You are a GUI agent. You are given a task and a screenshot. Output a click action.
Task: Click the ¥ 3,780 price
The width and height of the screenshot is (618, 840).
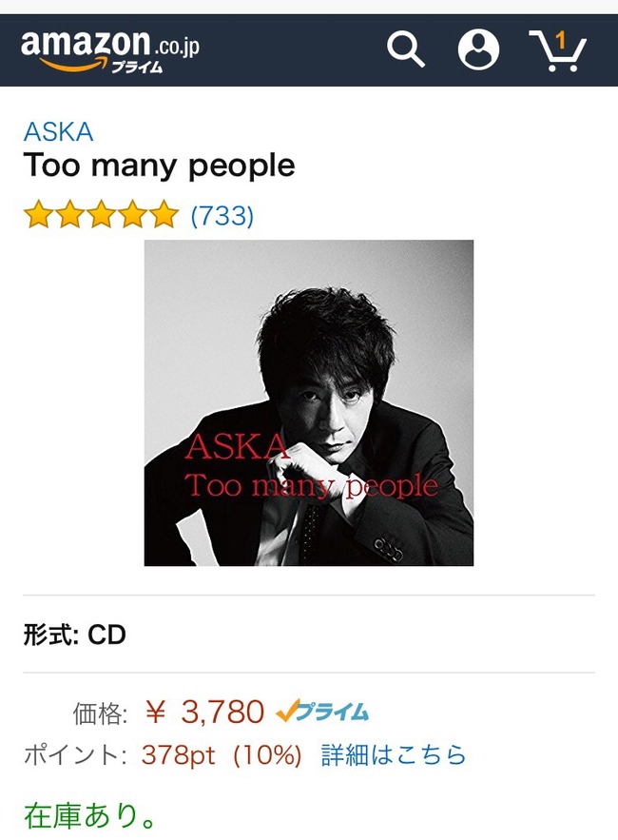(x=204, y=712)
